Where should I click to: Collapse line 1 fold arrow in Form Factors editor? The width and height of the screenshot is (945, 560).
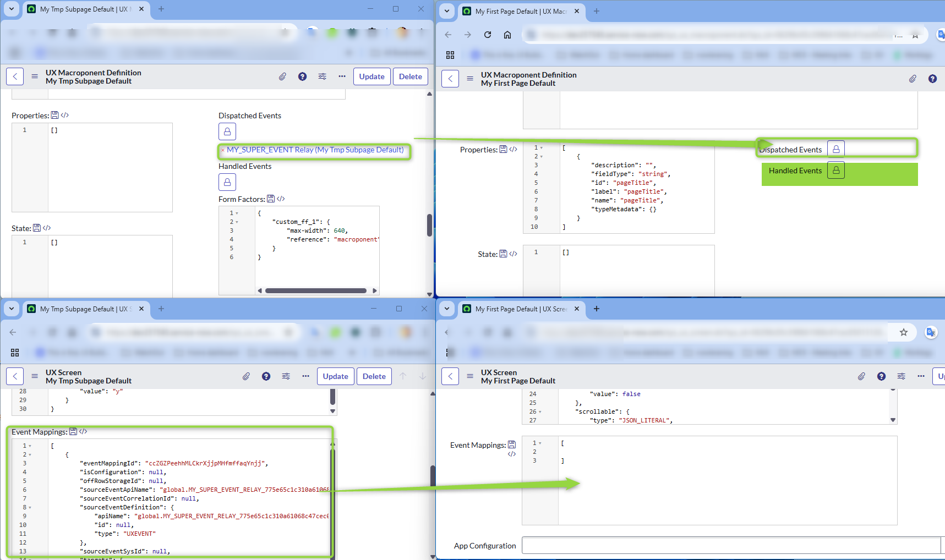(237, 213)
